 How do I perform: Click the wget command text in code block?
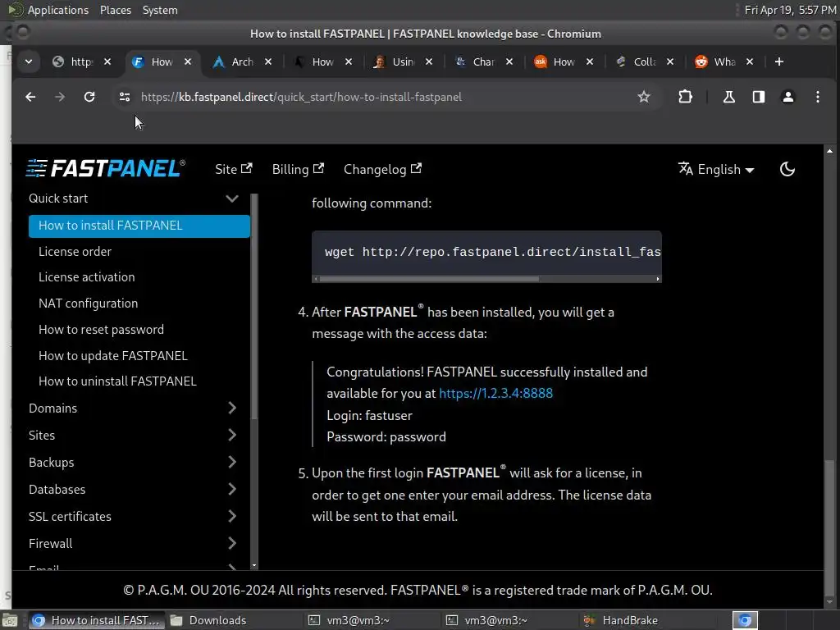492,252
